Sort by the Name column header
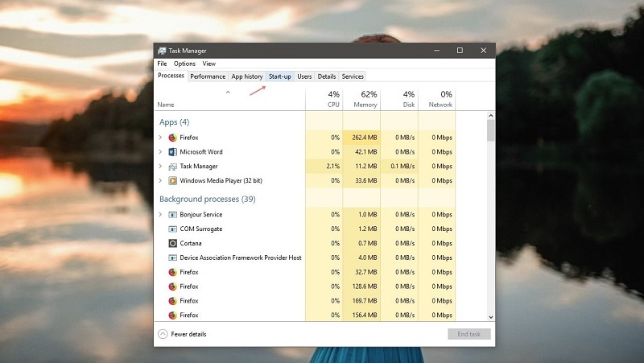This screenshot has height=363, width=644. point(230,99)
